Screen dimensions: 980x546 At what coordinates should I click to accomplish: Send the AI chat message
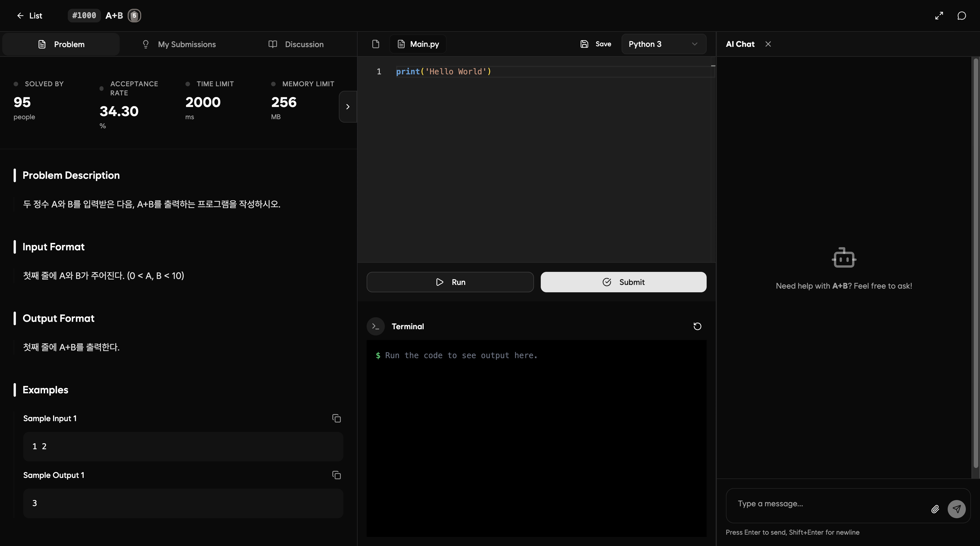click(956, 509)
